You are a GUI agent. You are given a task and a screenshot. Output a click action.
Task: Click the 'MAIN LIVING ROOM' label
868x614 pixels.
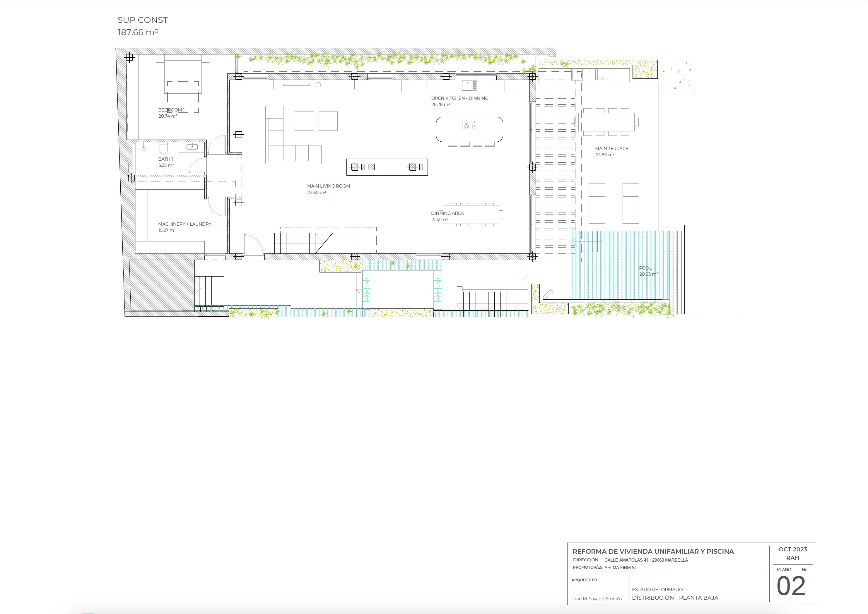pyautogui.click(x=328, y=186)
